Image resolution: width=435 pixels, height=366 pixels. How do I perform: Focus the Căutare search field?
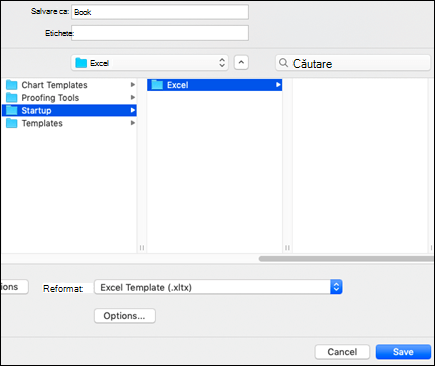click(x=353, y=63)
